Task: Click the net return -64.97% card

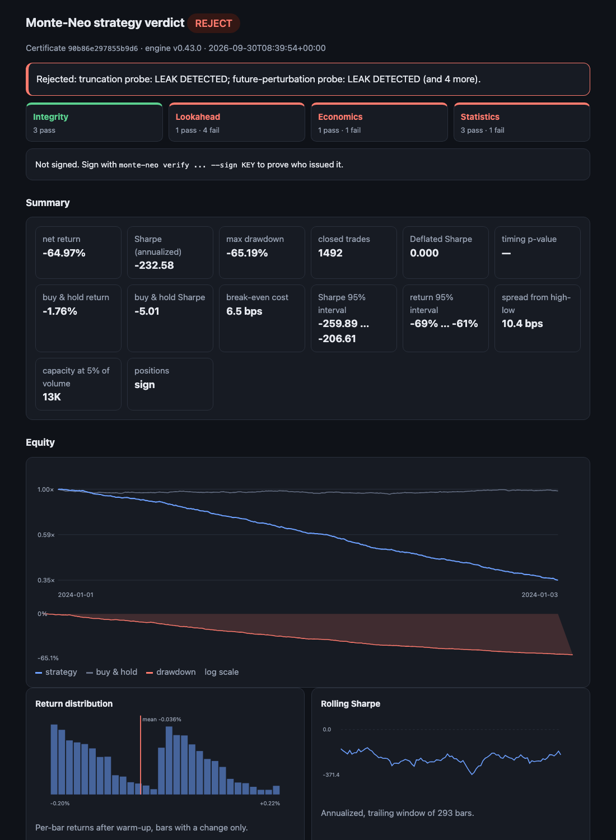Action: tap(78, 253)
